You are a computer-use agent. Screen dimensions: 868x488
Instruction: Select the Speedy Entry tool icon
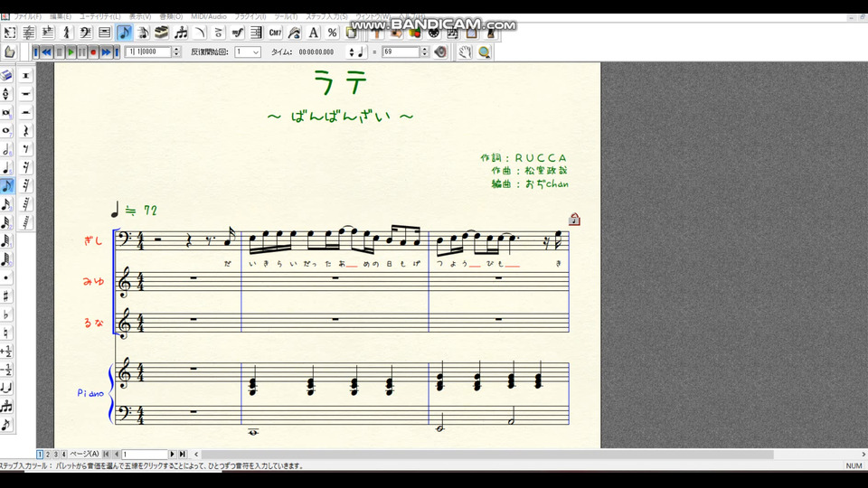point(143,33)
